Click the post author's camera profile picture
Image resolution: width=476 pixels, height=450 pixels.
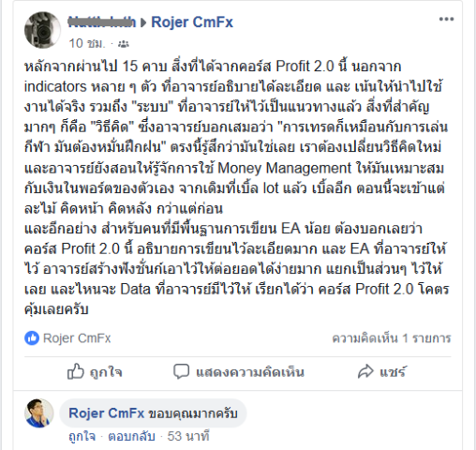tap(42, 30)
